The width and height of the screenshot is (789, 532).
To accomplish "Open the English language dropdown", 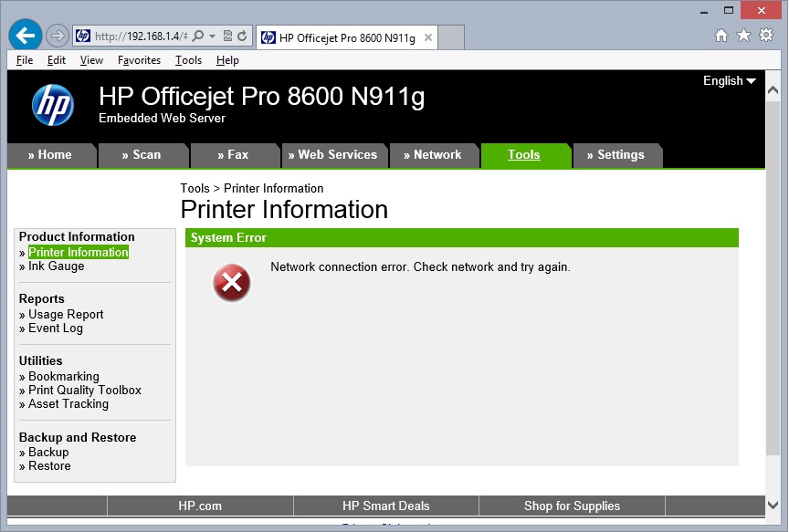I will 729,81.
